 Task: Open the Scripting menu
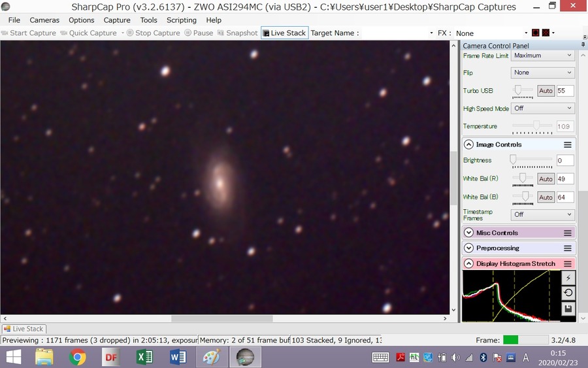click(x=182, y=20)
